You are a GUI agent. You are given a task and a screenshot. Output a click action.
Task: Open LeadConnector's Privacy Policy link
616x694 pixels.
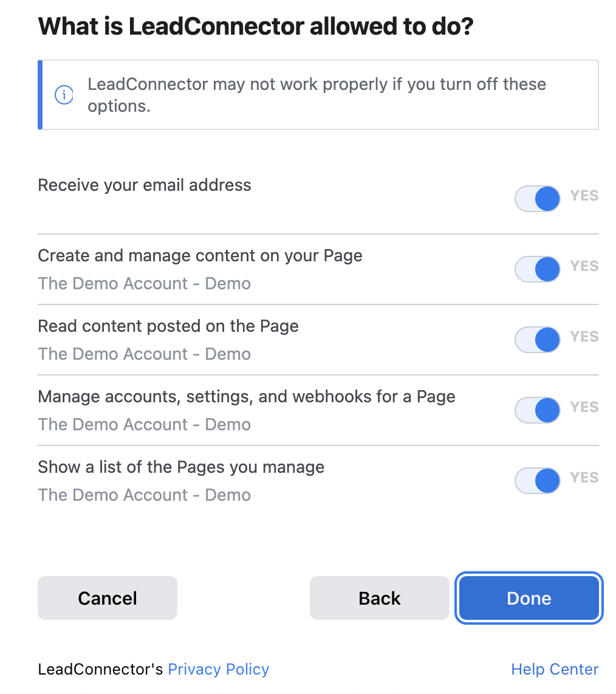pos(218,669)
